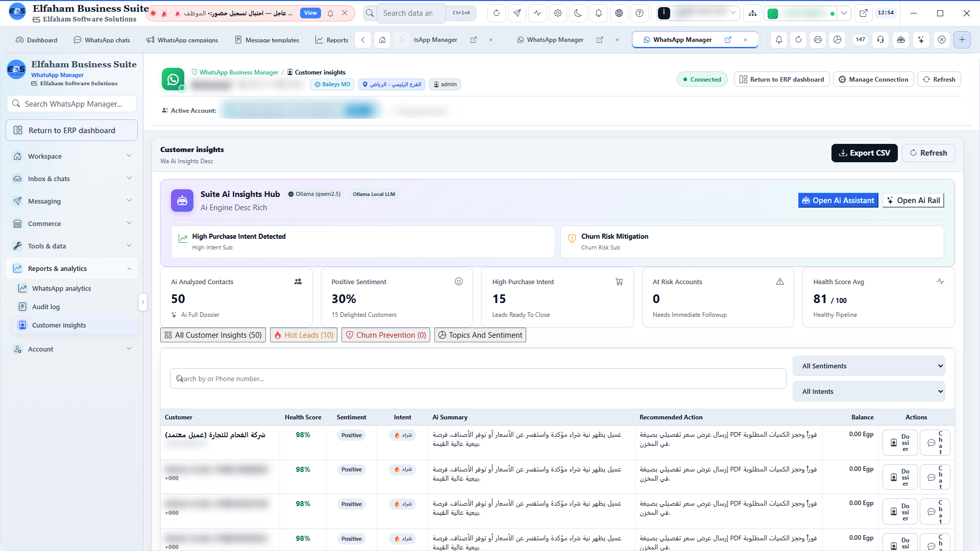
Task: Expand the Workspace sidebar section
Action: tap(72, 156)
